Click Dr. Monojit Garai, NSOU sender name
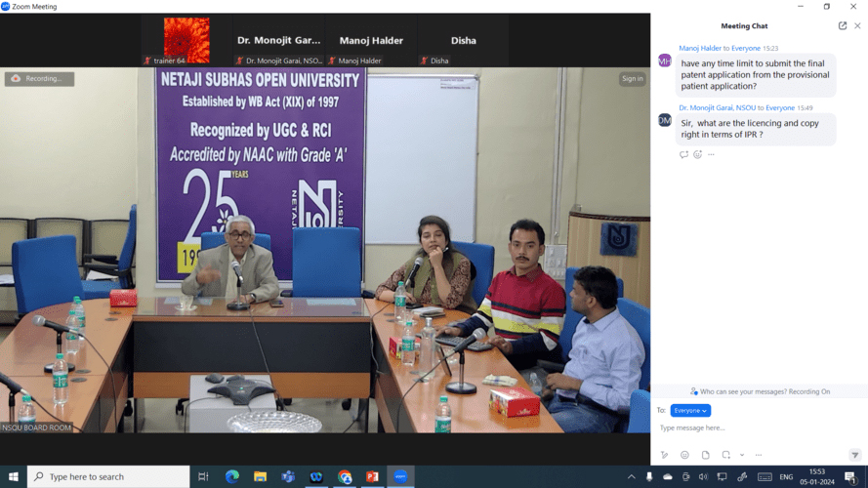Viewport: 868px width, 488px height. (717, 108)
